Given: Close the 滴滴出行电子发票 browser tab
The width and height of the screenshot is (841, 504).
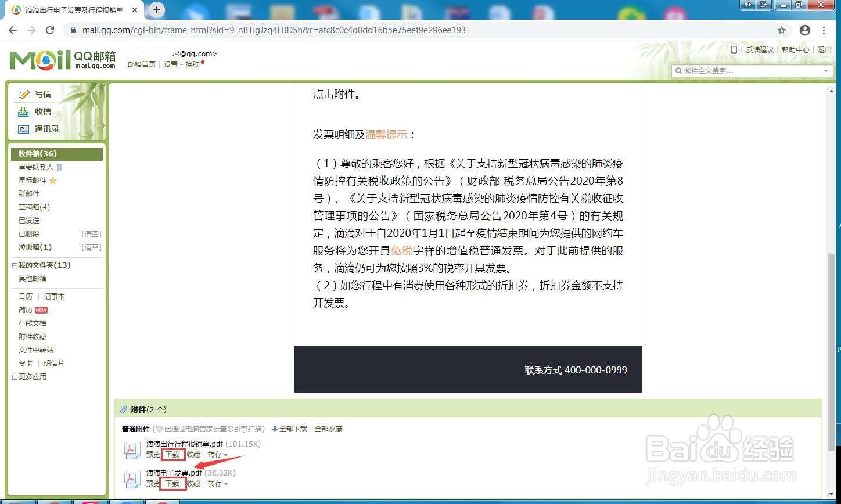Looking at the screenshot, I should coord(136,10).
